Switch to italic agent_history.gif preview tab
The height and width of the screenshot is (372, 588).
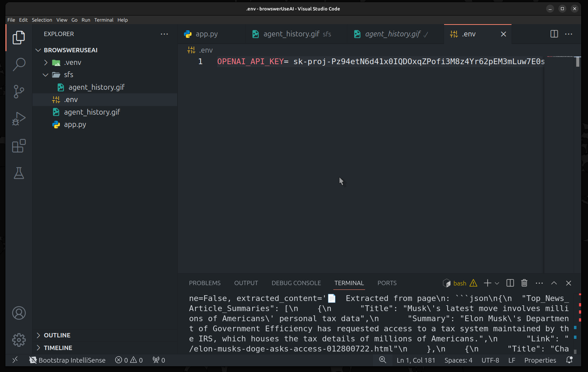click(396, 34)
